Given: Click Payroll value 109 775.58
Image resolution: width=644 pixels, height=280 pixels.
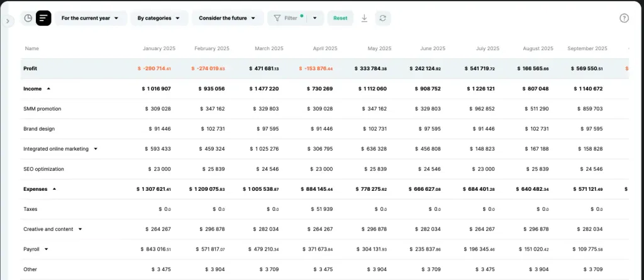Looking at the screenshot, I should point(587,249).
